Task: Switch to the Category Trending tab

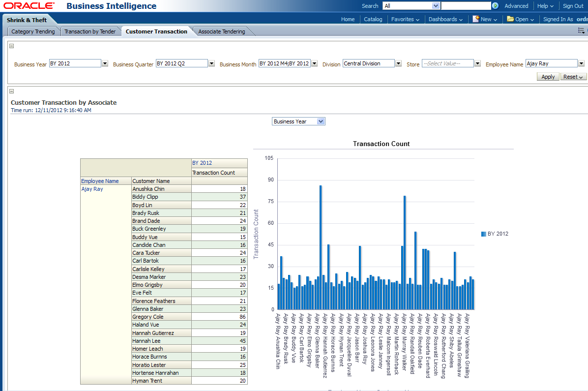Action: tap(33, 31)
